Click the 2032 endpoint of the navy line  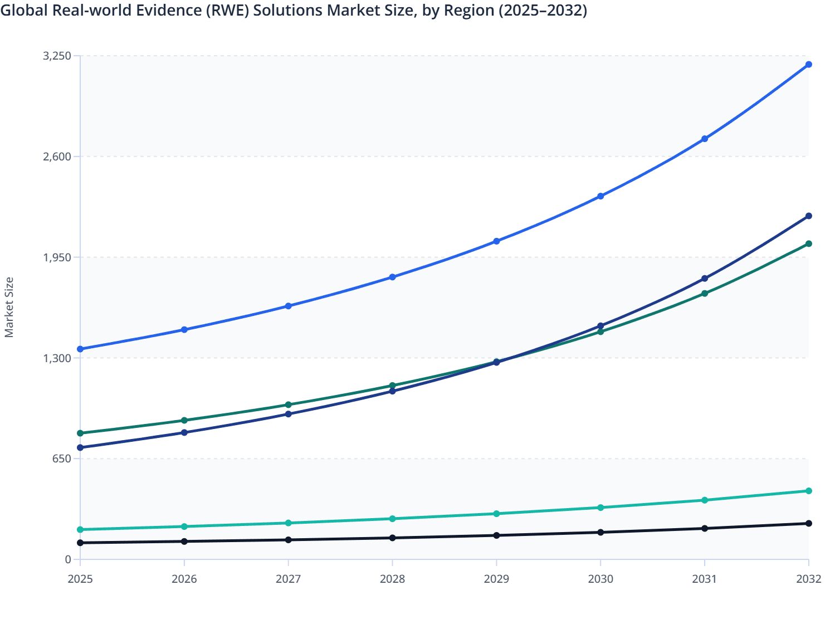pyautogui.click(x=809, y=216)
